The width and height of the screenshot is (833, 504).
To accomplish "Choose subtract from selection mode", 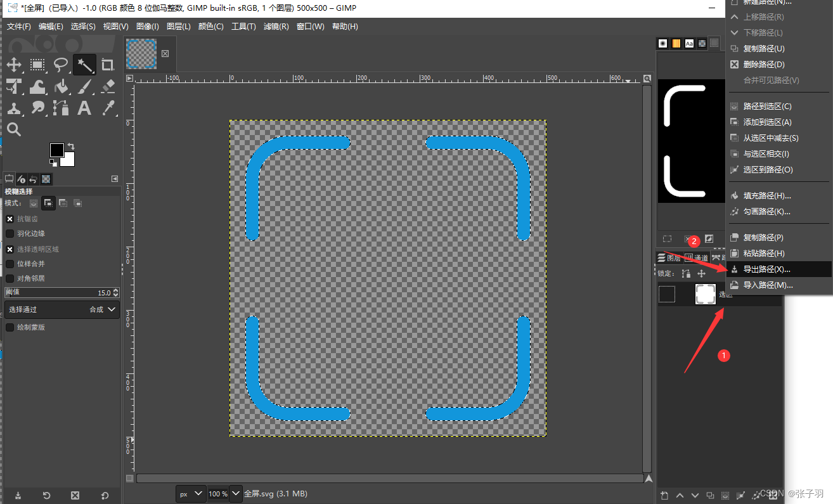I will point(63,203).
